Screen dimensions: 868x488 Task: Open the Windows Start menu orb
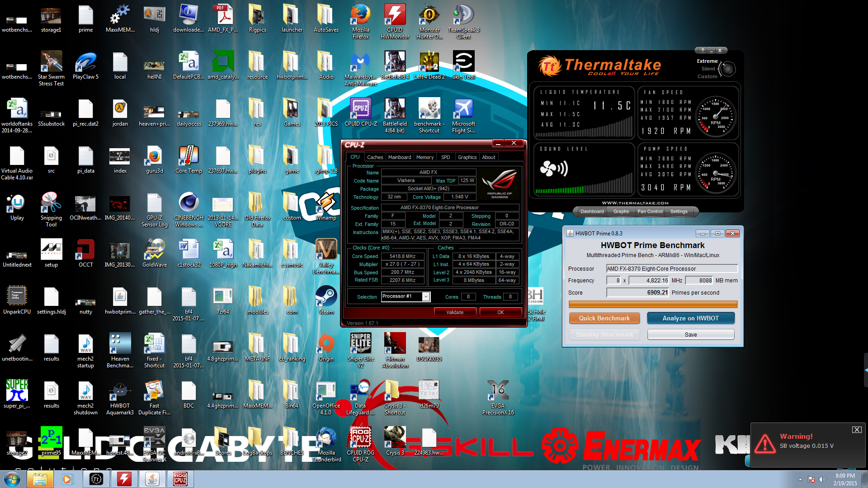12,479
